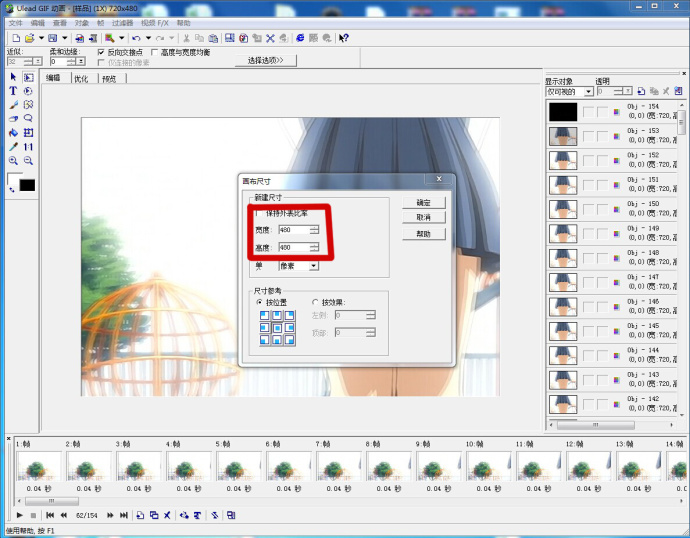690x538 pixels.
Task: Choose center anchor position in grid
Action: [277, 328]
